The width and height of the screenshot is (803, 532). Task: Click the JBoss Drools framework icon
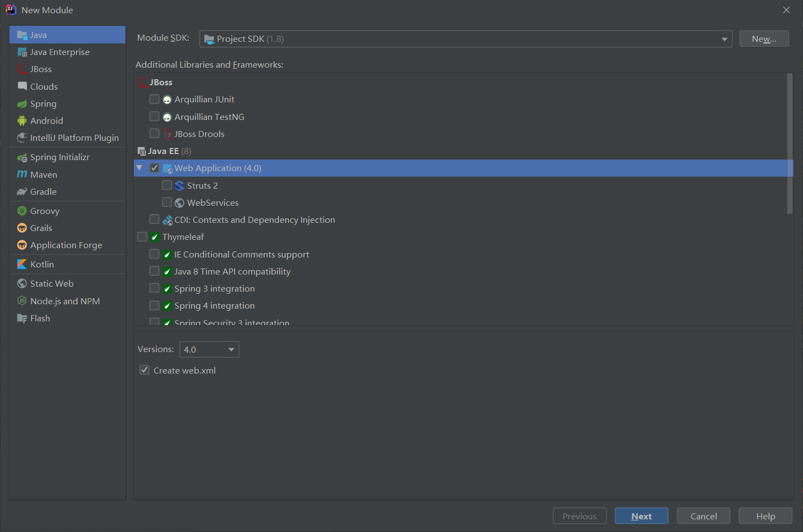click(x=167, y=134)
